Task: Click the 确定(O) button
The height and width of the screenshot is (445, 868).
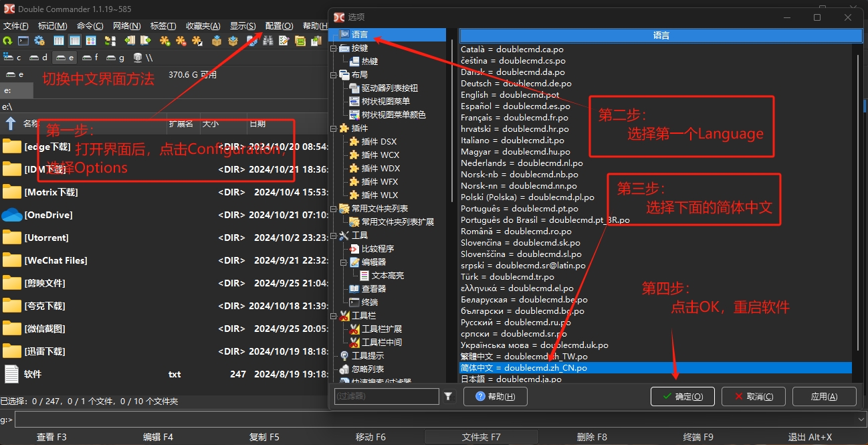Action: 683,396
